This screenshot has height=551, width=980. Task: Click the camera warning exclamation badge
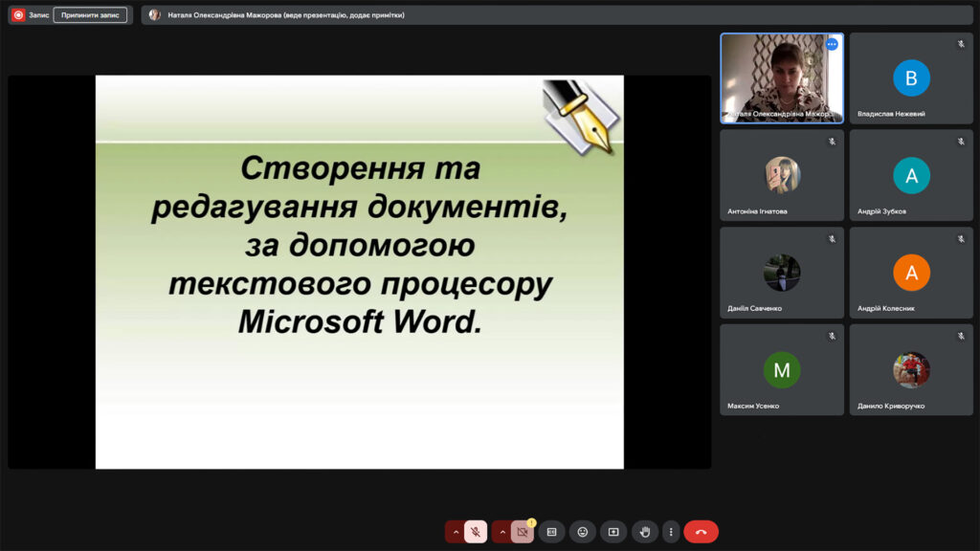pos(531,522)
